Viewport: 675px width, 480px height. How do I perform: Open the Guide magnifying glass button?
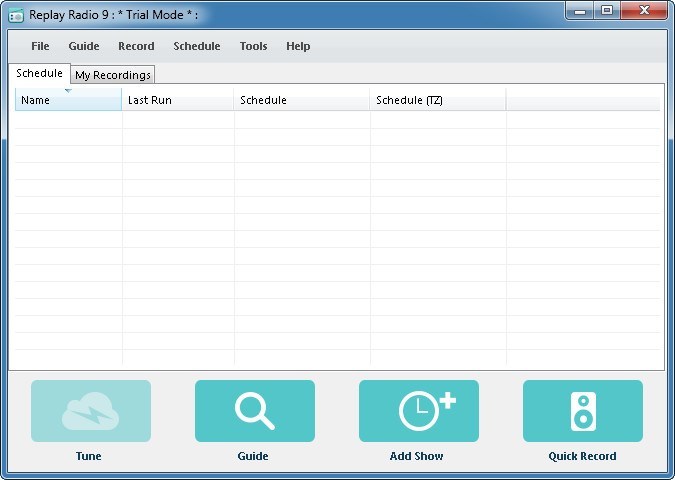(254, 411)
